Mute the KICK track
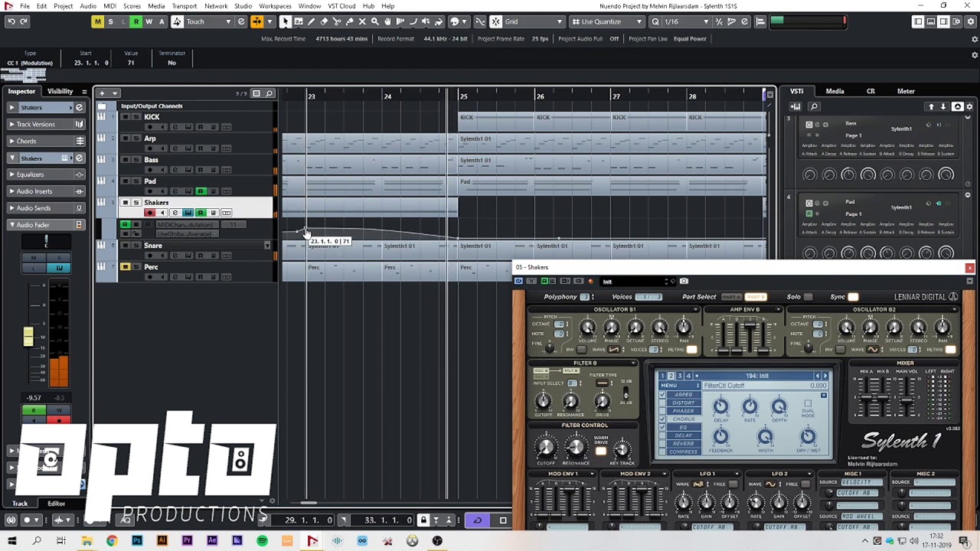980x551 pixels. click(126, 117)
